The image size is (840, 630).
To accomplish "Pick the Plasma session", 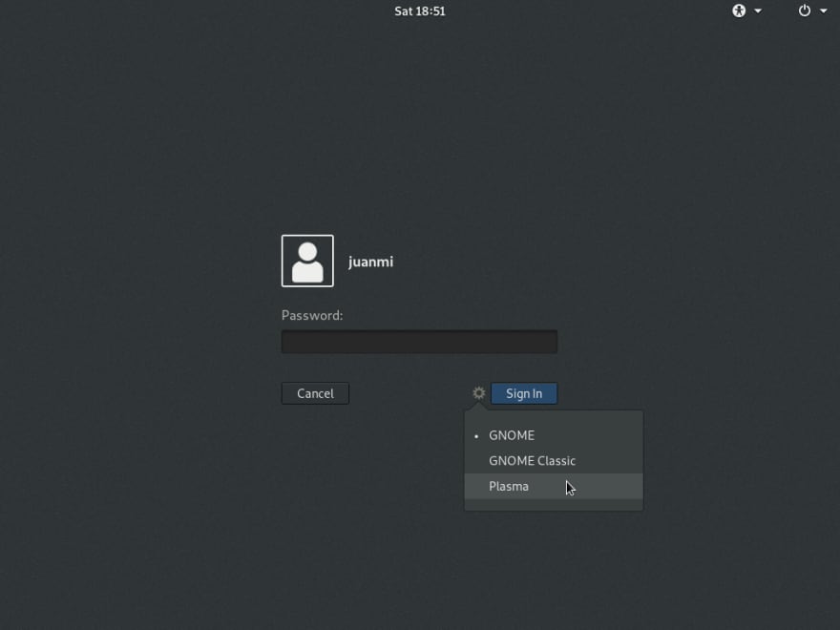I will pyautogui.click(x=554, y=487).
